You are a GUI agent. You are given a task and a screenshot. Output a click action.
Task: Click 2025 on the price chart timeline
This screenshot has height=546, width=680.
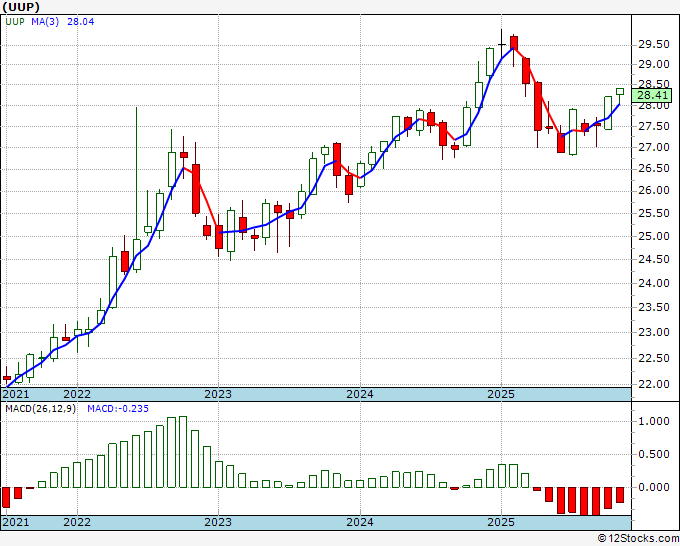[x=501, y=394]
